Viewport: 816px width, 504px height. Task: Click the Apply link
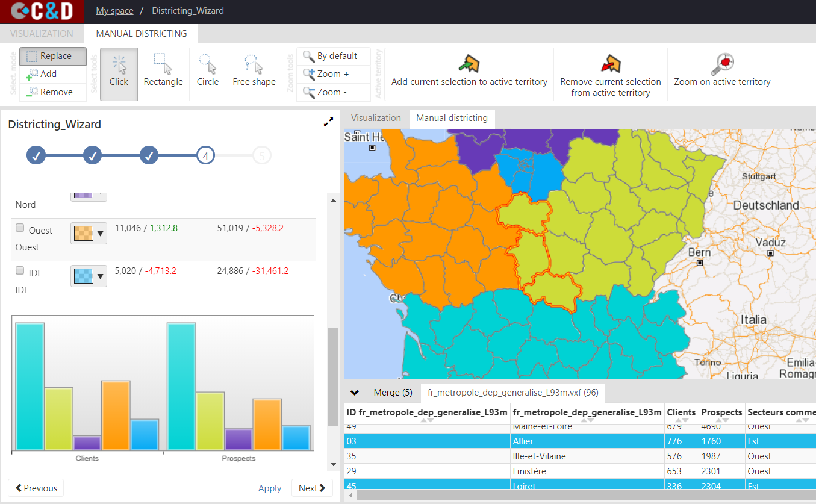pos(270,488)
